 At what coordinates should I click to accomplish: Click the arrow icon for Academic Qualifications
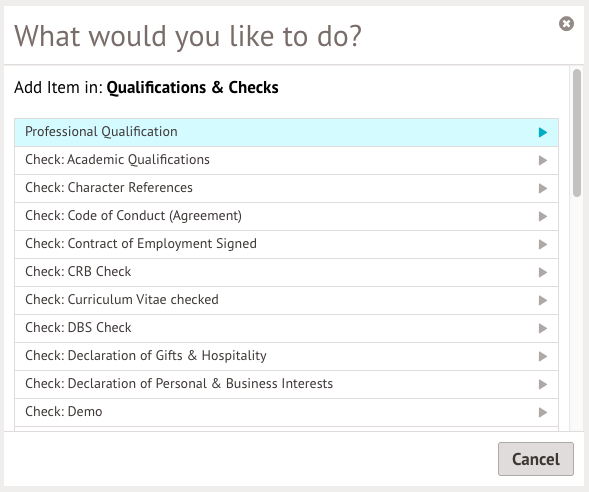(542, 160)
